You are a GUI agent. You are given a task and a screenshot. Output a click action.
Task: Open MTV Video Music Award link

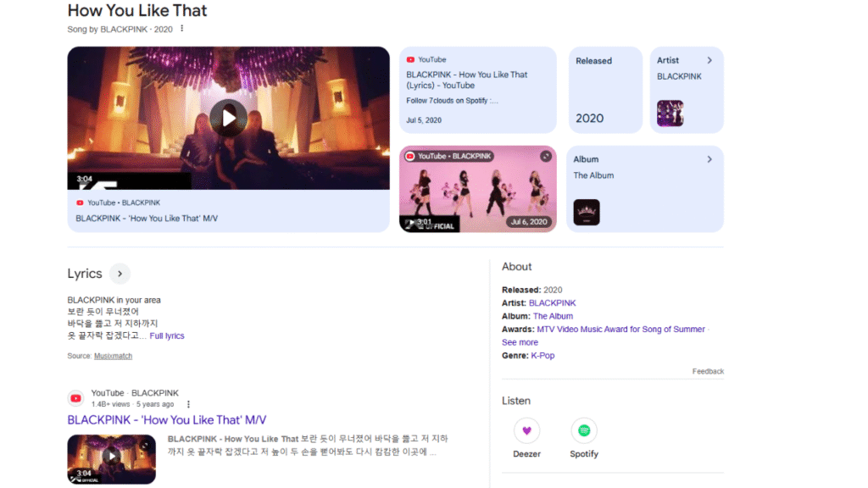point(620,330)
